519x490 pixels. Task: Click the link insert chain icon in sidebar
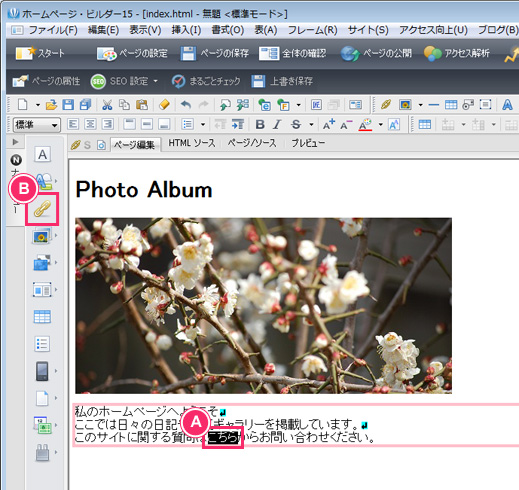click(42, 209)
